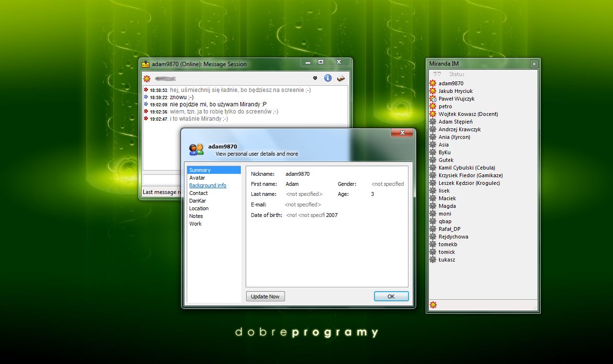
Task: Click the birth year 2007 value
Action: 332,215
